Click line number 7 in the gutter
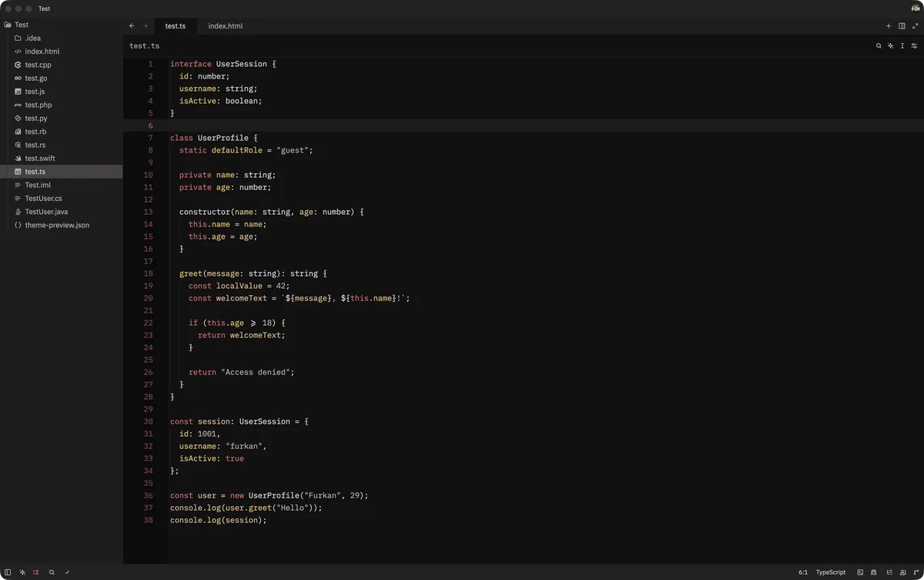924x580 pixels. (x=150, y=138)
